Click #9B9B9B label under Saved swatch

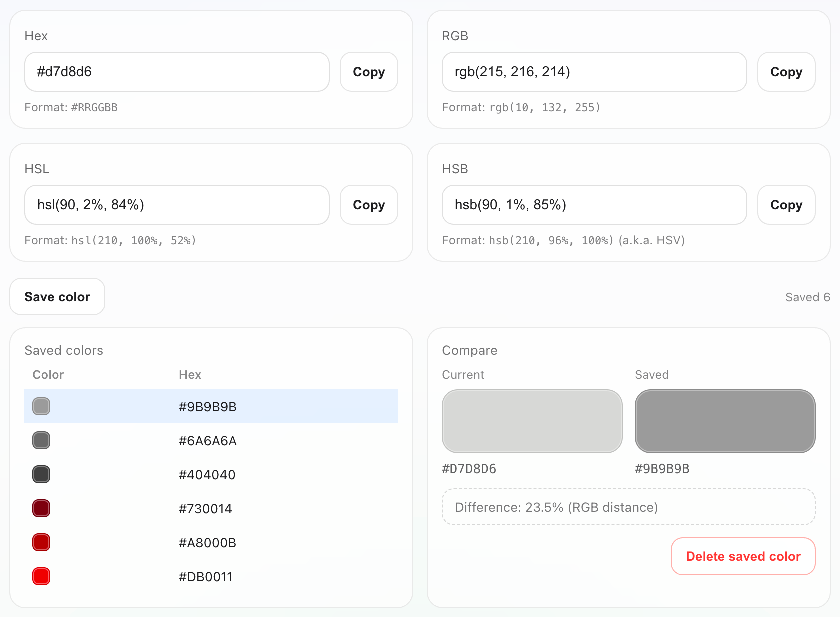click(662, 469)
